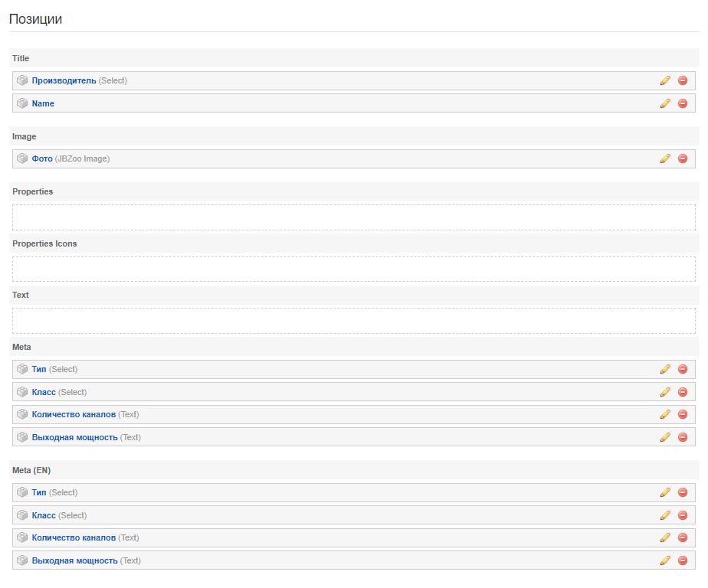Screen dimensions: 708x588
Task: Edit Класс element in Meta (EN)
Action: coord(664,515)
